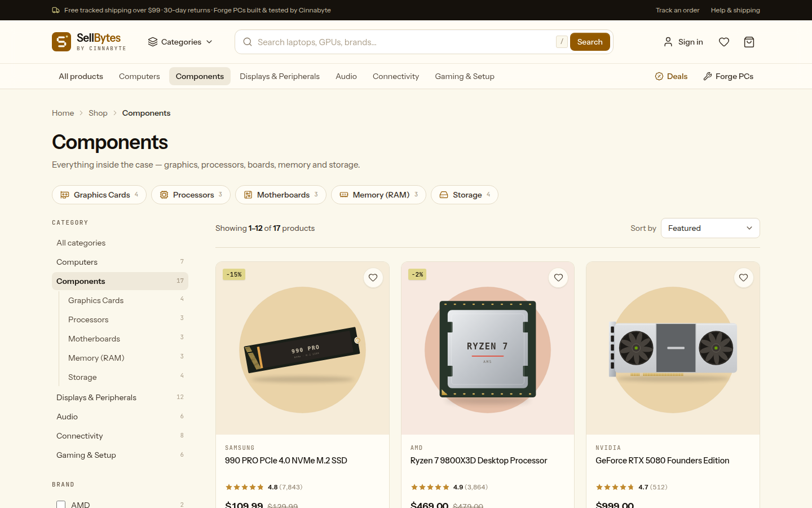Go to Home breadcrumb
Screen dimensions: 812x508
[63, 113]
